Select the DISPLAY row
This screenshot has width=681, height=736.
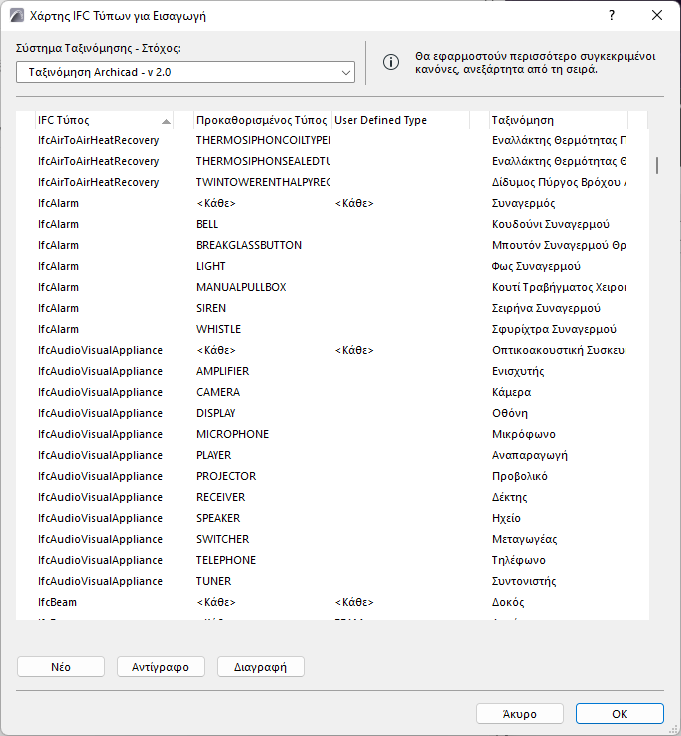click(332, 413)
